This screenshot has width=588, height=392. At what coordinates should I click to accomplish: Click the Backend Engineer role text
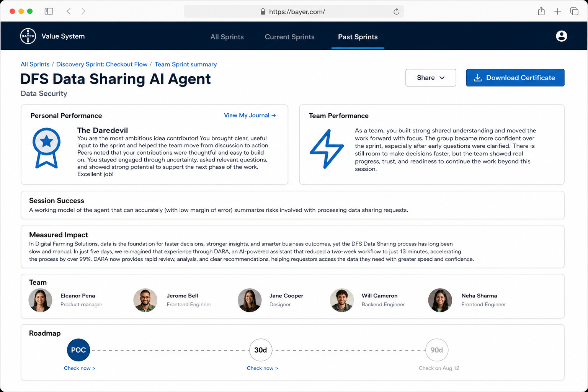pyautogui.click(x=383, y=304)
